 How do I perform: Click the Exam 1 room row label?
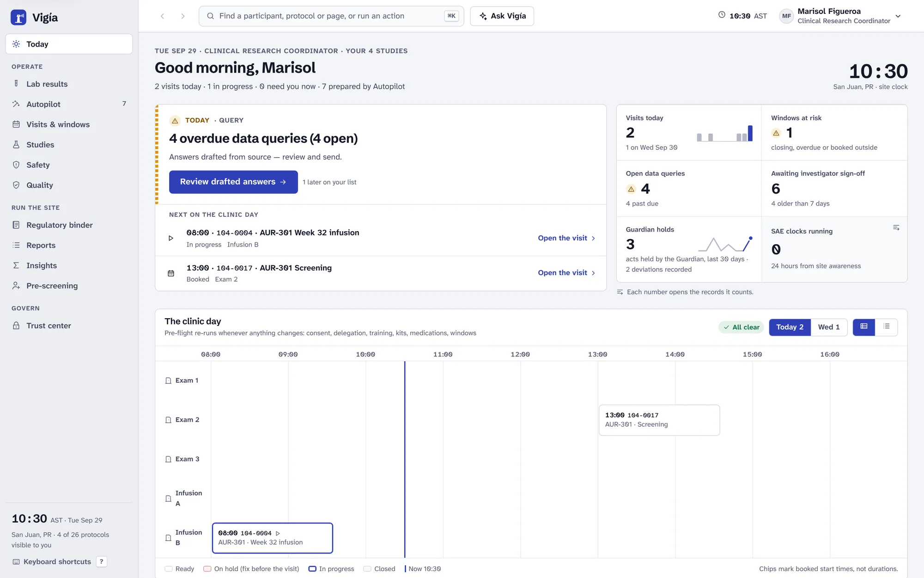[x=182, y=381]
